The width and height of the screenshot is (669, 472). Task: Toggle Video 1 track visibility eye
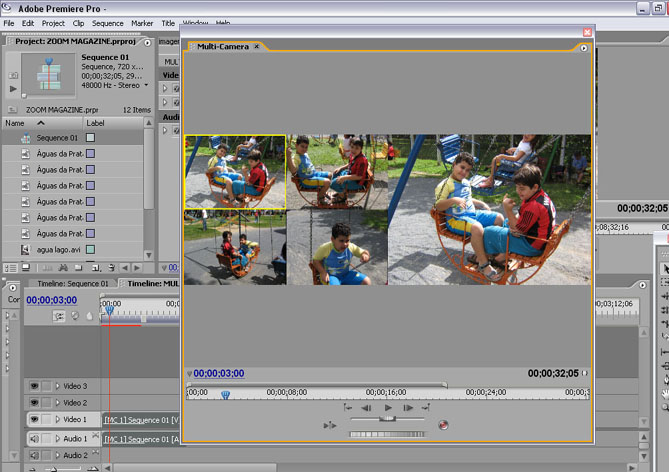(x=33, y=419)
